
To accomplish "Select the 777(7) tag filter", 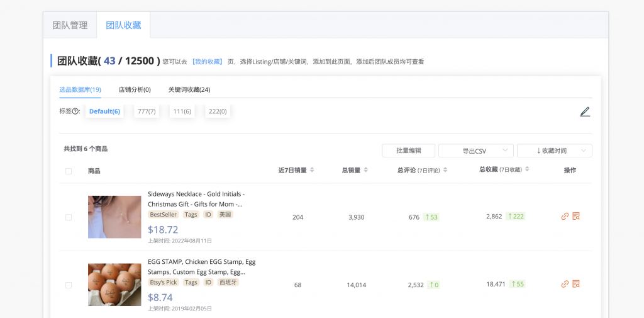I will (147, 111).
